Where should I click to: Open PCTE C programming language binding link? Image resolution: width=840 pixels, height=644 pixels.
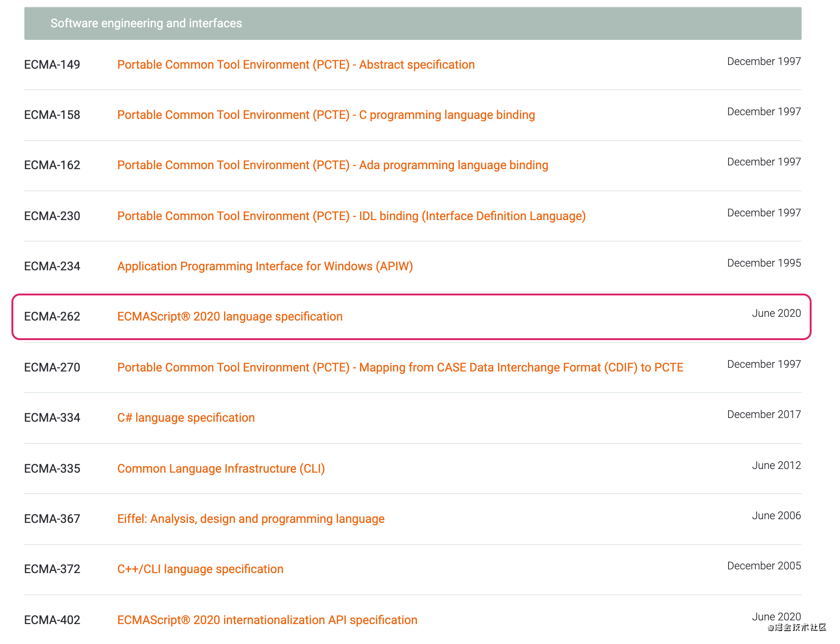326,114
